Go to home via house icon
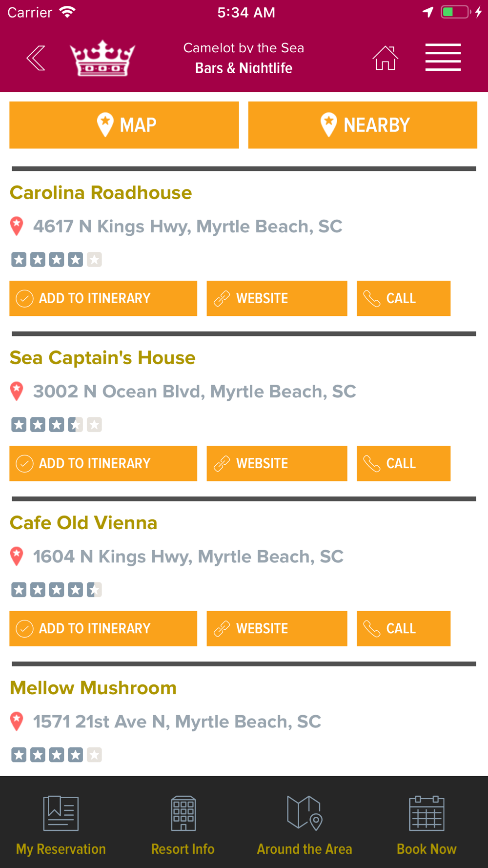 (x=385, y=58)
